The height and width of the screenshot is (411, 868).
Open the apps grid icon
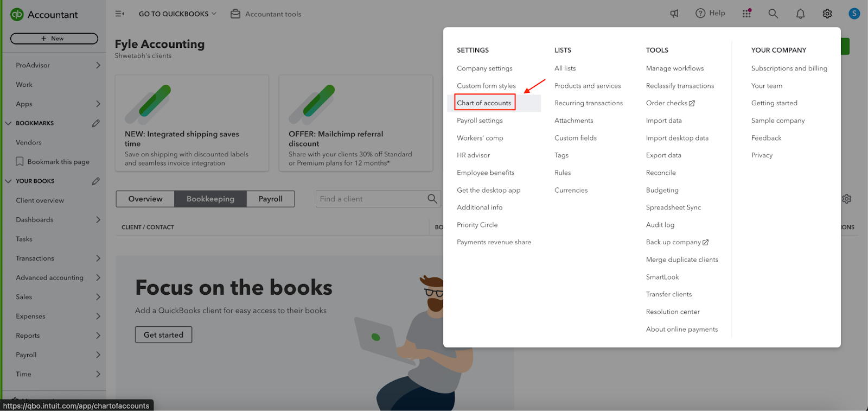[x=747, y=13]
